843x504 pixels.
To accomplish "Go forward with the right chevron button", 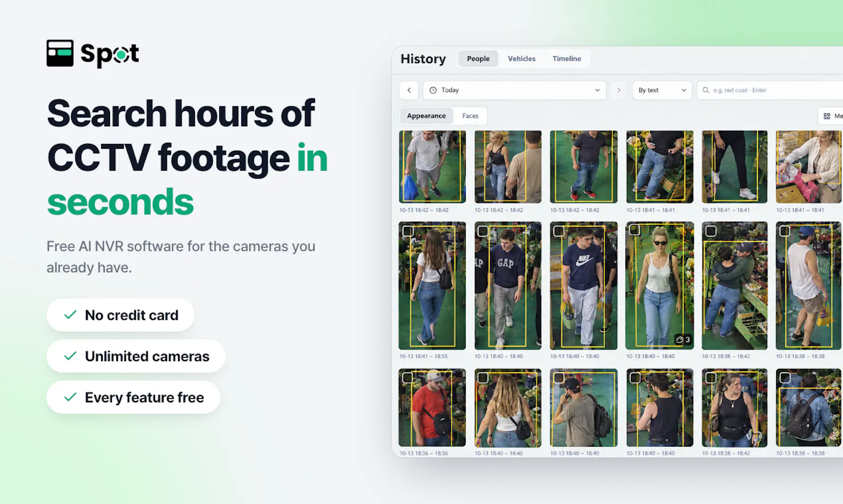I will tap(619, 90).
